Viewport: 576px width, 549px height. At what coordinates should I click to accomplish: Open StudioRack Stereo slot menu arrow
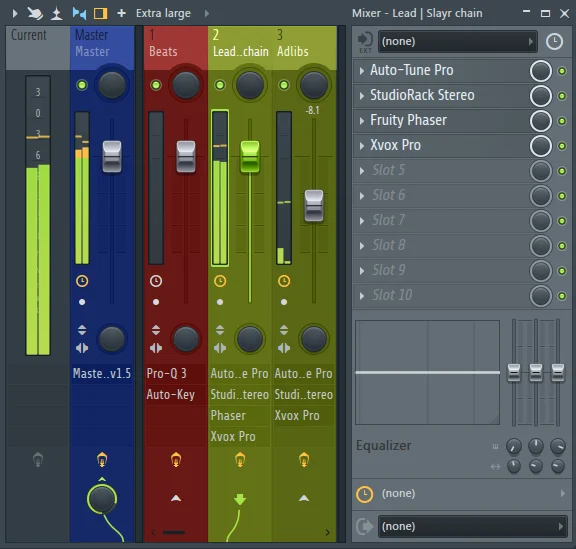coord(362,96)
